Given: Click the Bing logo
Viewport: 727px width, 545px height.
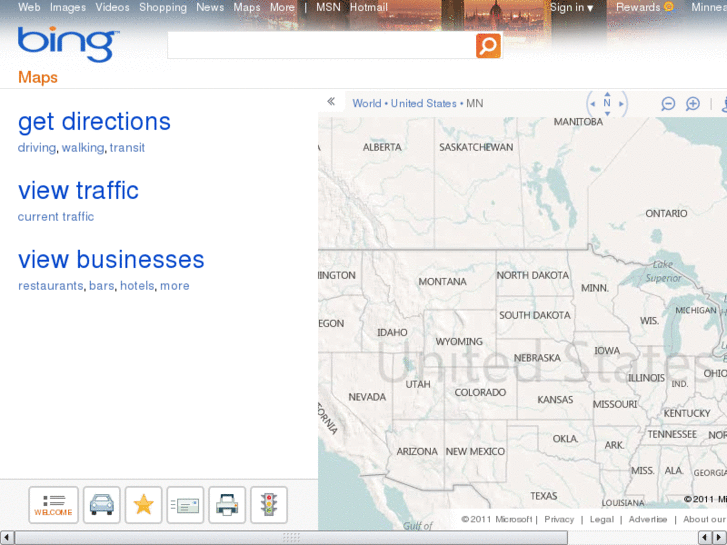Looking at the screenshot, I should click(x=68, y=44).
